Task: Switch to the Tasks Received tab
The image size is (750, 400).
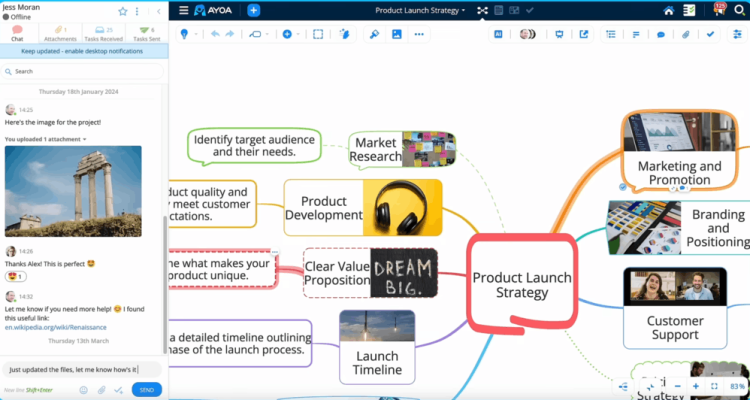Action: tap(103, 33)
